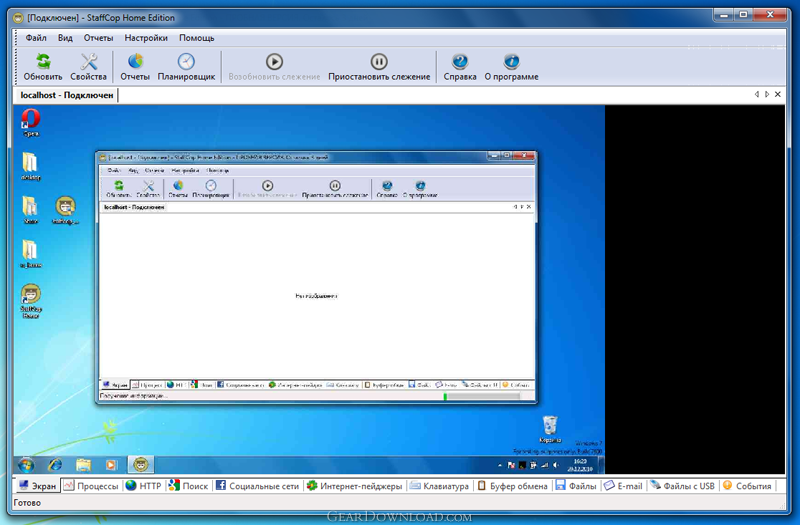800x525 pixels.
Task: Click StaffCop button in captured taskbar
Action: click(141, 465)
